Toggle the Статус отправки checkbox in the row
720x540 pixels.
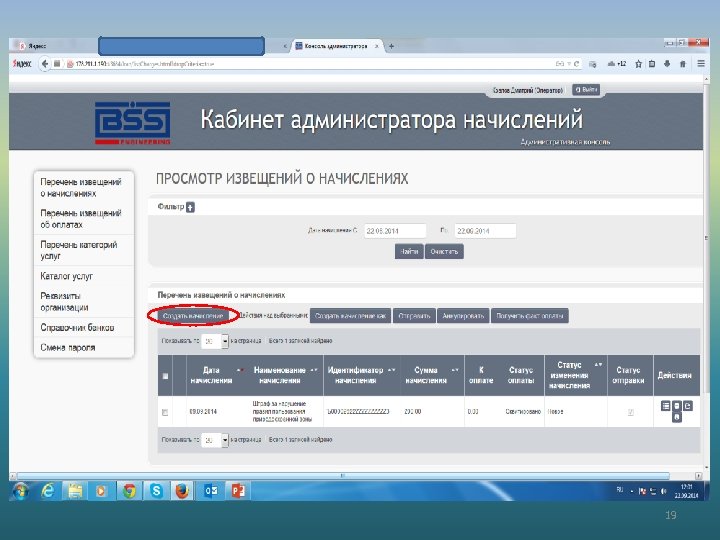point(630,412)
